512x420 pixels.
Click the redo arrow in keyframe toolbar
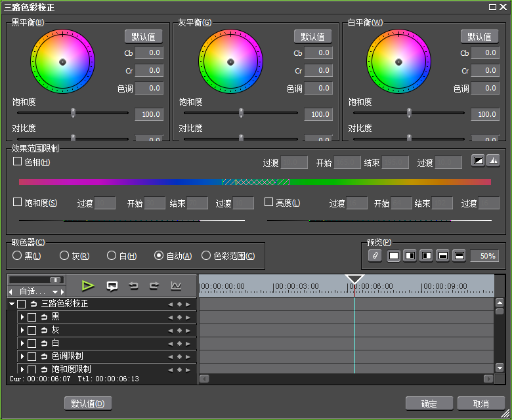click(x=154, y=285)
